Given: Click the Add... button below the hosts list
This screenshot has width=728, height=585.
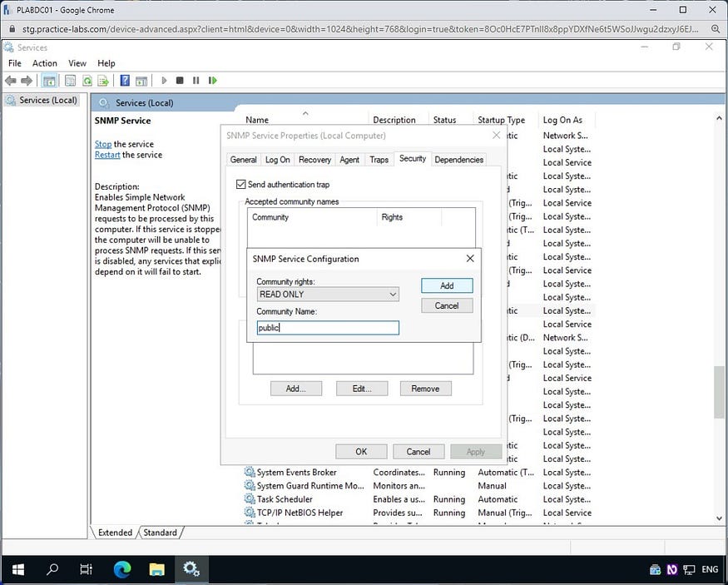Looking at the screenshot, I should 295,389.
